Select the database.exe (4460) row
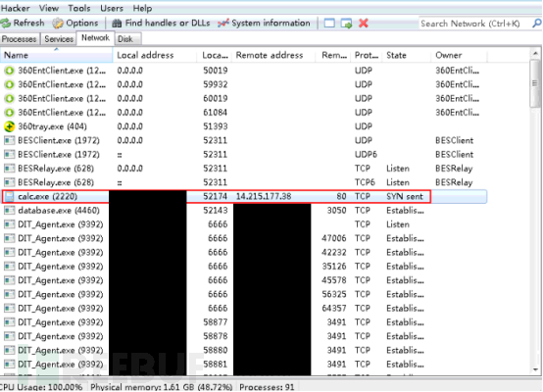Viewport: 543px width, 392px height. [244, 210]
